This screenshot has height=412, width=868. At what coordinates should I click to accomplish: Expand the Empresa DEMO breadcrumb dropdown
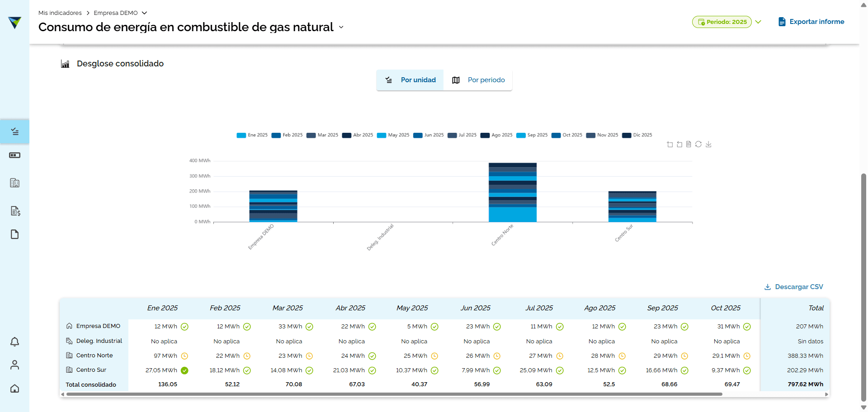click(x=144, y=13)
